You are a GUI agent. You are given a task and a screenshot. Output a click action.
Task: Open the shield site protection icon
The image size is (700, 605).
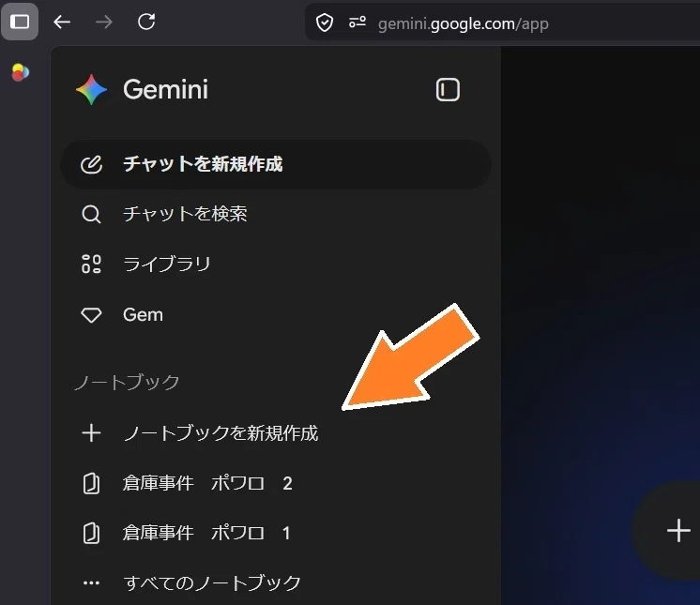pyautogui.click(x=325, y=23)
